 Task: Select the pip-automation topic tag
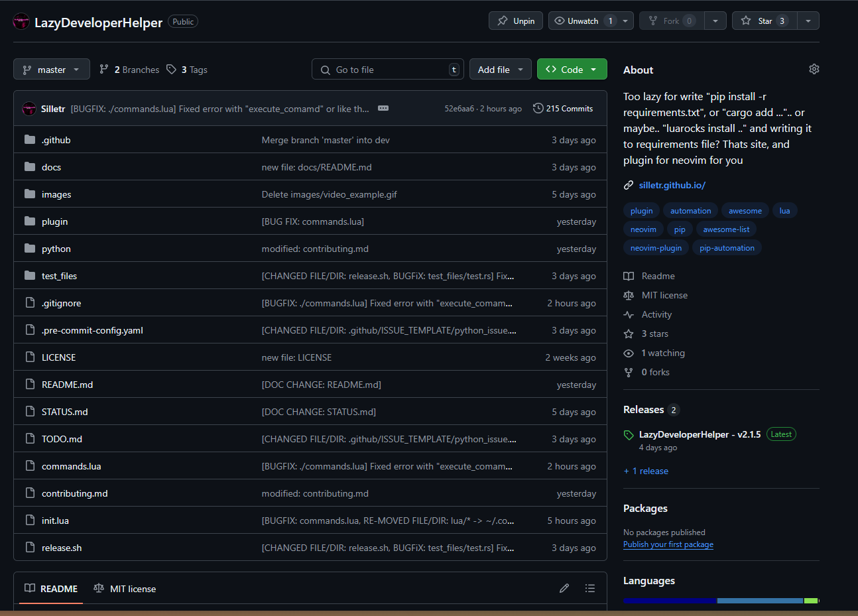click(727, 247)
